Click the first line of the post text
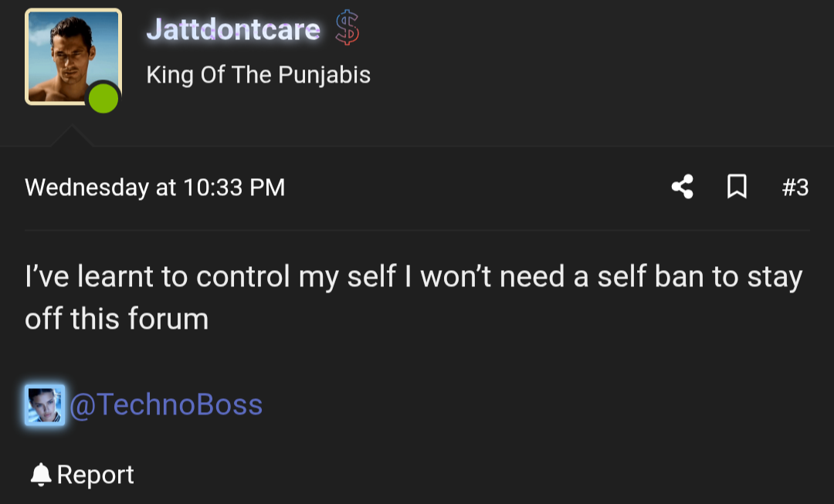Image resolution: width=834 pixels, height=504 pixels. pyautogui.click(x=414, y=276)
